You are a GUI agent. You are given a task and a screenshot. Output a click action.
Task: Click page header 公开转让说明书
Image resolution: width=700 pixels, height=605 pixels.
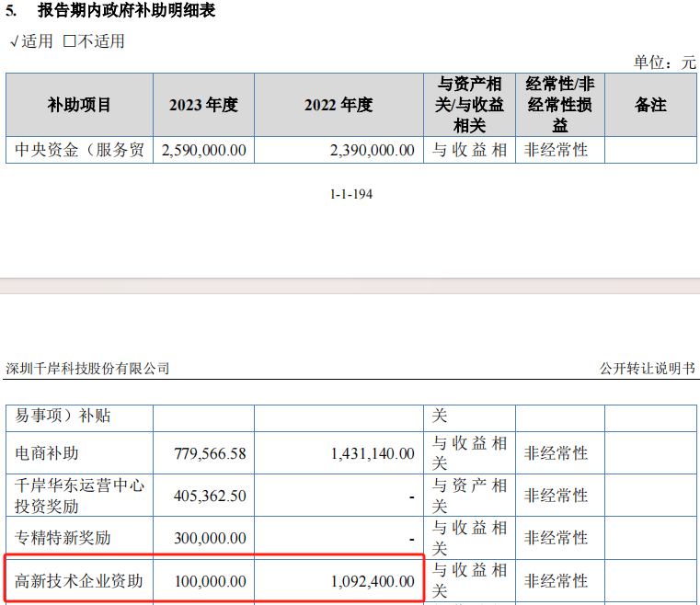(x=648, y=369)
